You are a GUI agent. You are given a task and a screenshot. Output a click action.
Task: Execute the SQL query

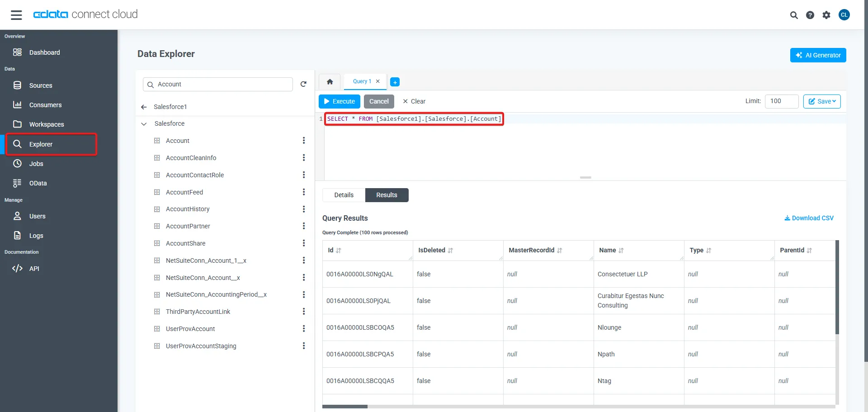(339, 101)
